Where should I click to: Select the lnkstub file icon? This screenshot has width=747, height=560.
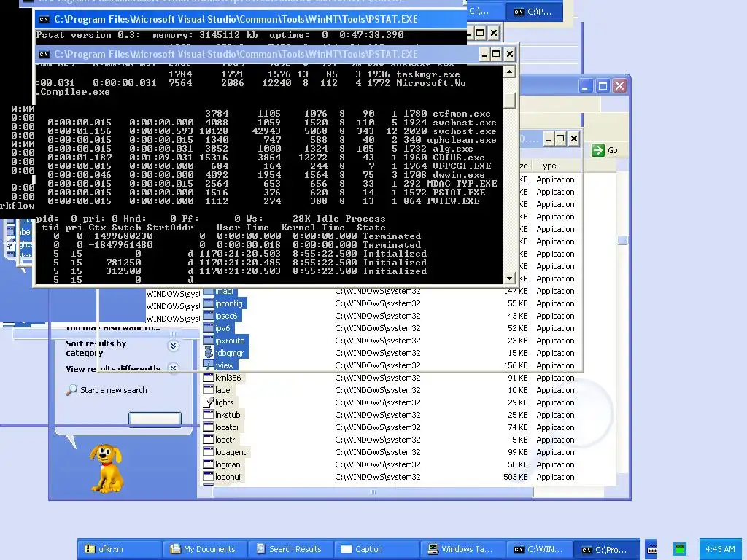208,415
